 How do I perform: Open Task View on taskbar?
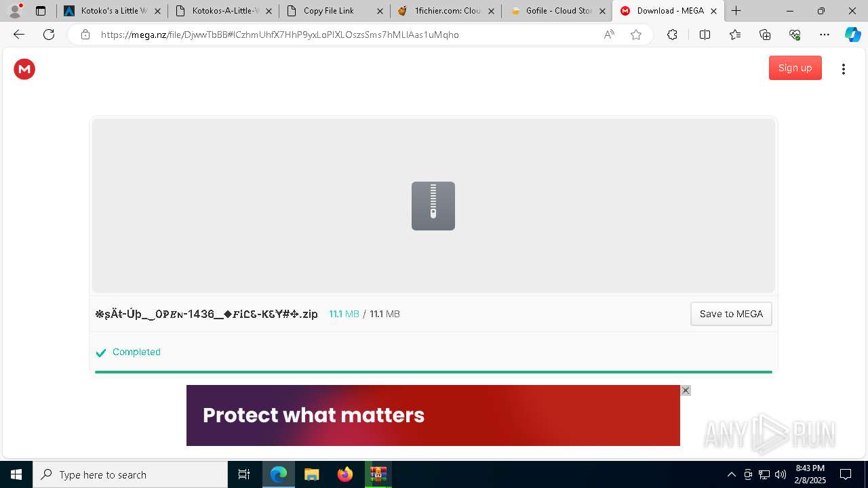pos(244,474)
